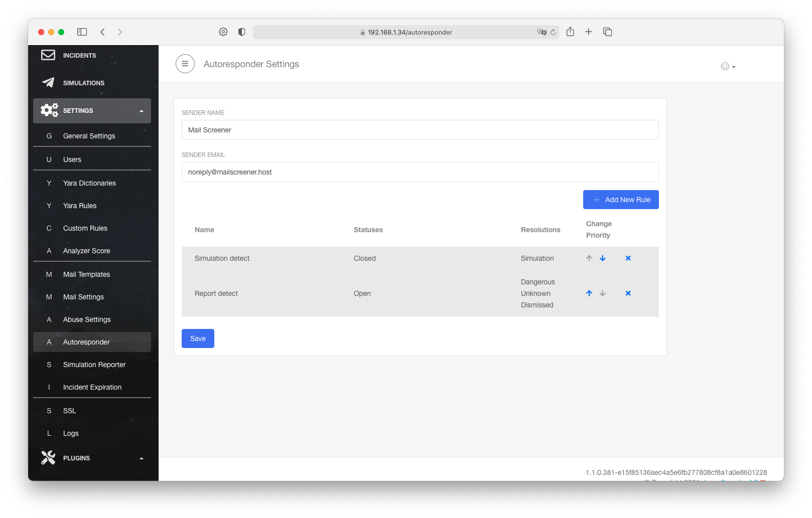
Task: Move Report detect rule up in priority
Action: tap(589, 293)
